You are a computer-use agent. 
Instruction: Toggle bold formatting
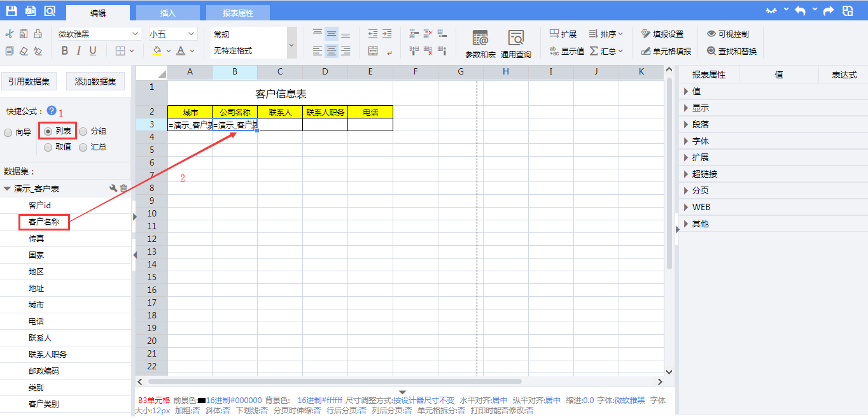[x=64, y=51]
